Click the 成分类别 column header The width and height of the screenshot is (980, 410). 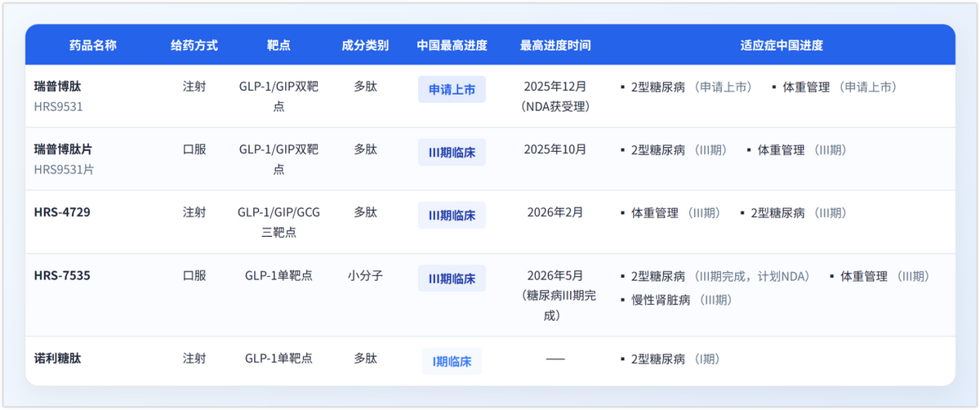tap(365, 45)
